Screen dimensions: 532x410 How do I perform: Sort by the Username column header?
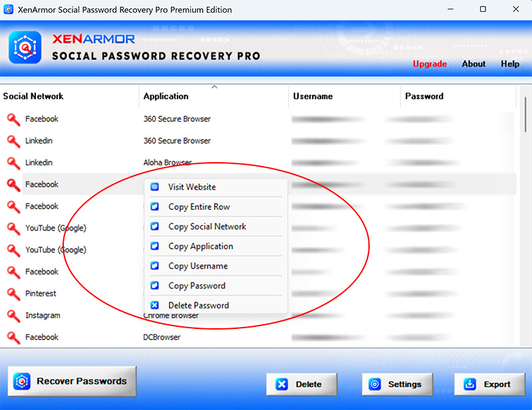(x=344, y=96)
